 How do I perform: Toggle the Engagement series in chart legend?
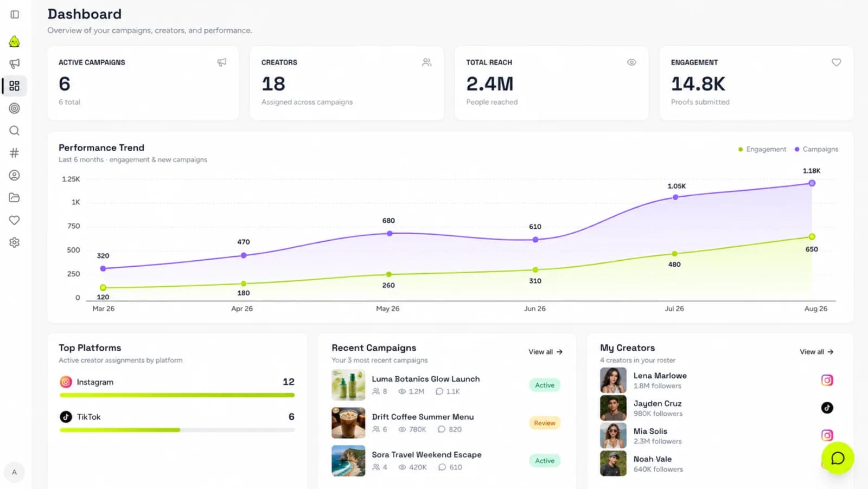click(x=762, y=149)
